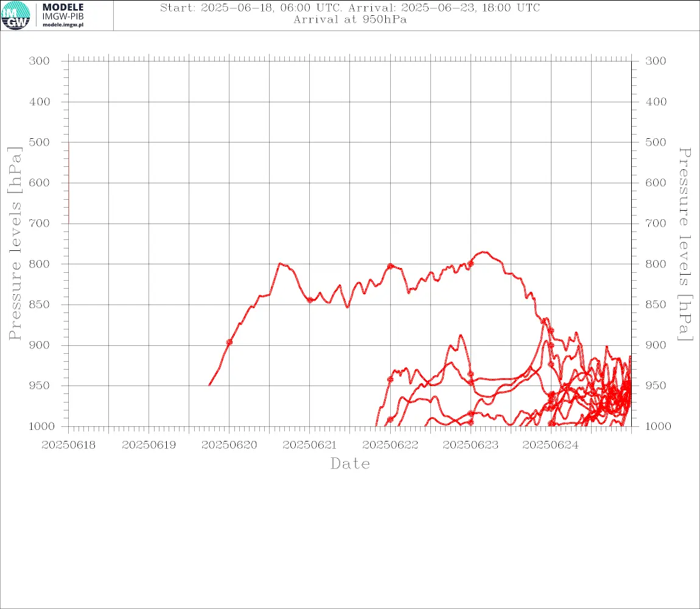The height and width of the screenshot is (609, 700).
Task: Click the left axis 500 pressure label
Action: [x=40, y=142]
